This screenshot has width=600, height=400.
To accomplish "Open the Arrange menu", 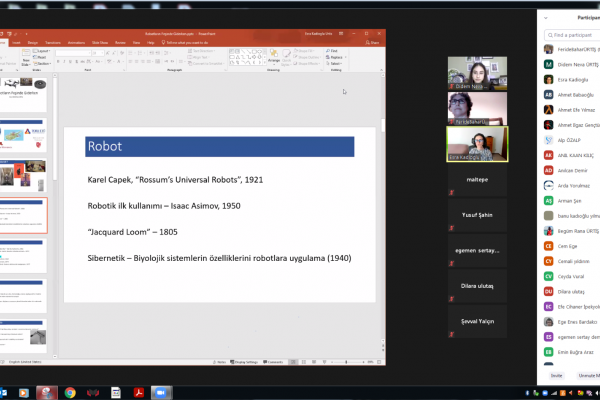I will point(274,56).
